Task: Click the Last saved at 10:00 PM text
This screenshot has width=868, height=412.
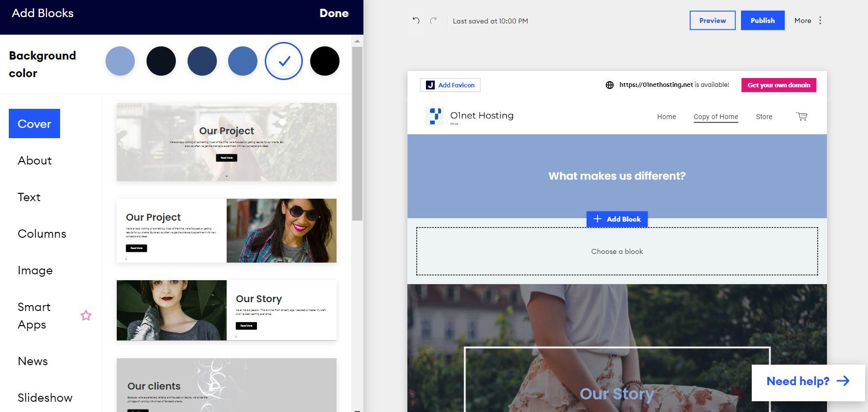Action: click(x=490, y=21)
